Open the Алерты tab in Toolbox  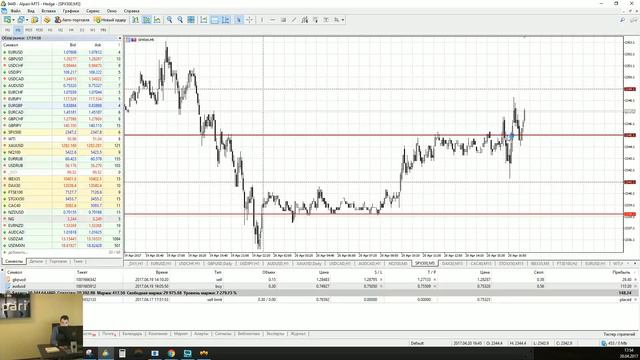coord(201,334)
